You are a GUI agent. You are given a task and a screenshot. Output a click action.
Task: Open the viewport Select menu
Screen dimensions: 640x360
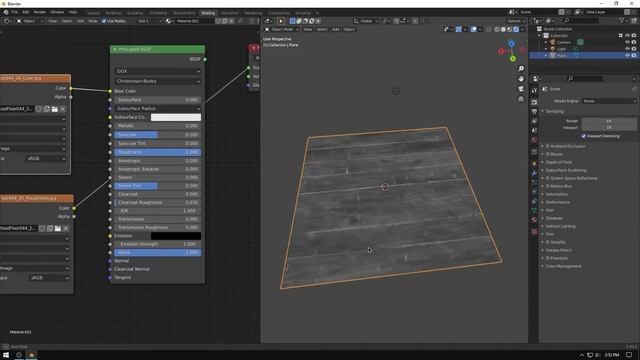(322, 29)
